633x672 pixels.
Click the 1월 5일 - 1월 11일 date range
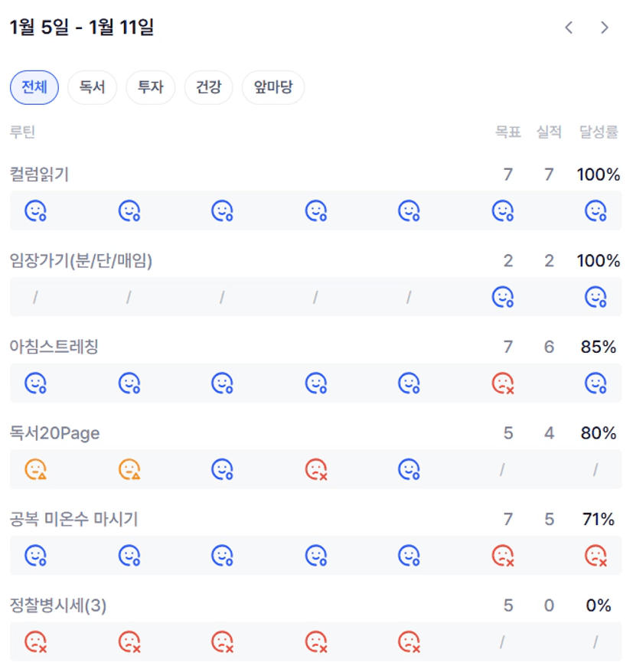click(x=82, y=28)
